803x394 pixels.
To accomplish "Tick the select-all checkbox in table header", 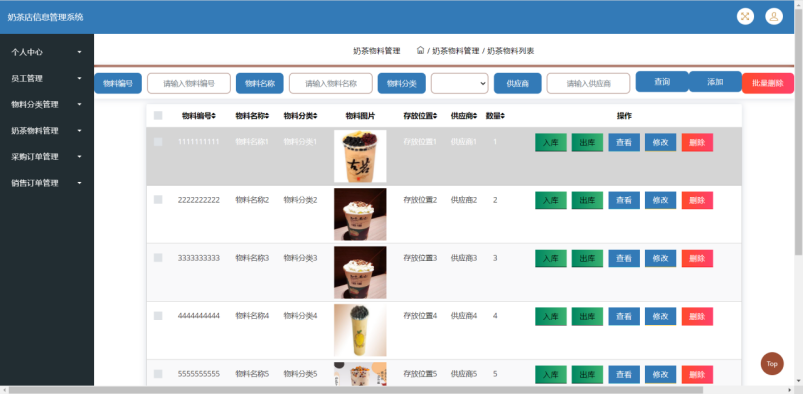I will pyautogui.click(x=158, y=116).
